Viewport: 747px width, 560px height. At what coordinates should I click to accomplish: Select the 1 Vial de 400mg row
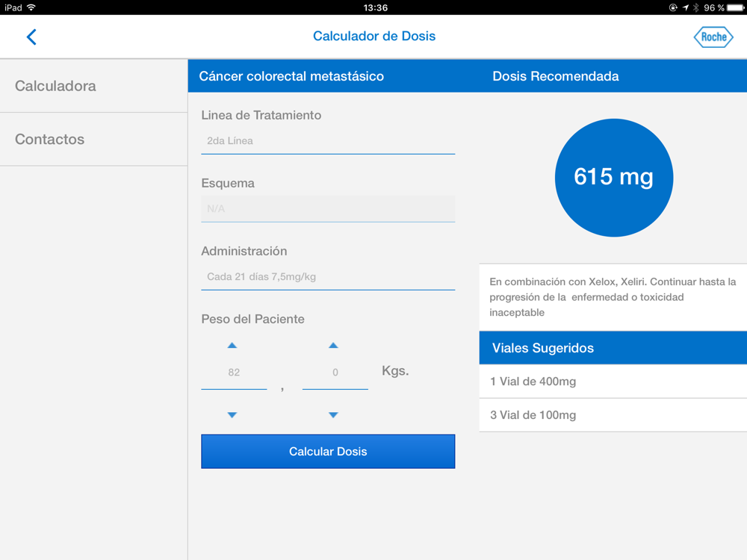(613, 382)
